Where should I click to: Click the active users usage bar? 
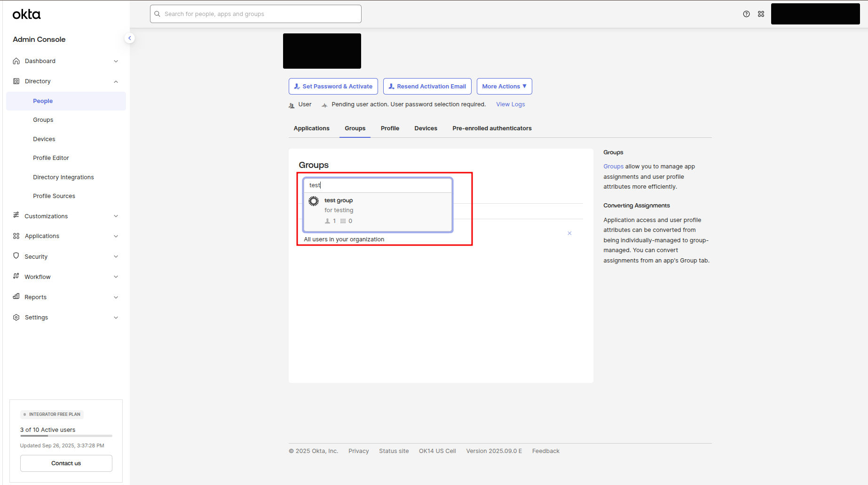66,436
